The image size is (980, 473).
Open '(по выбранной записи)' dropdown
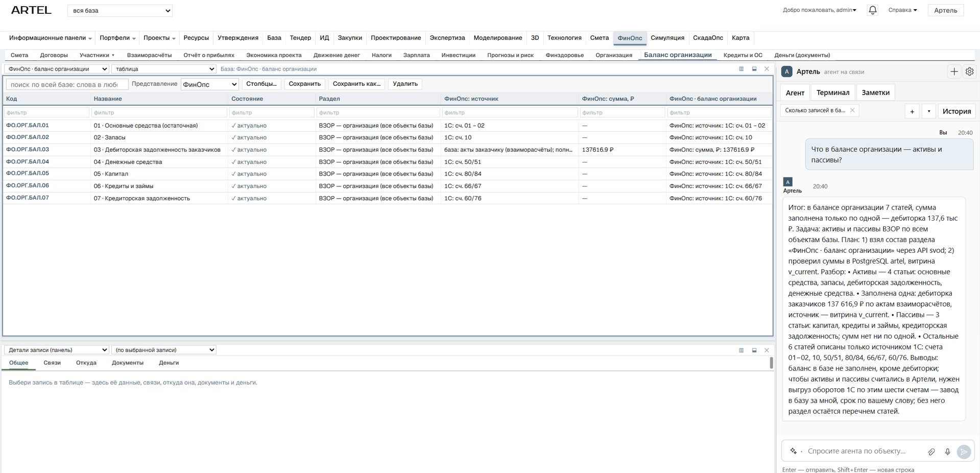click(x=164, y=350)
